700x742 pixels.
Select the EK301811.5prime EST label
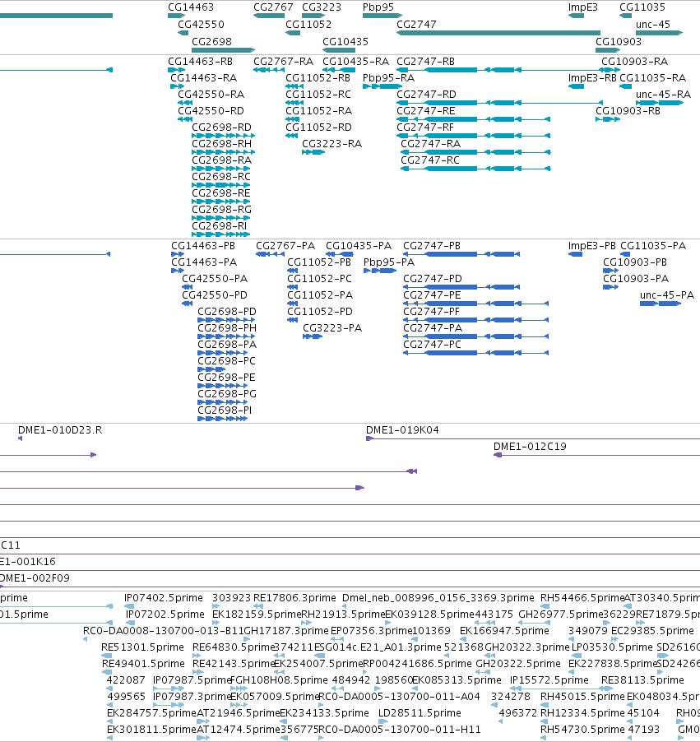[151, 730]
